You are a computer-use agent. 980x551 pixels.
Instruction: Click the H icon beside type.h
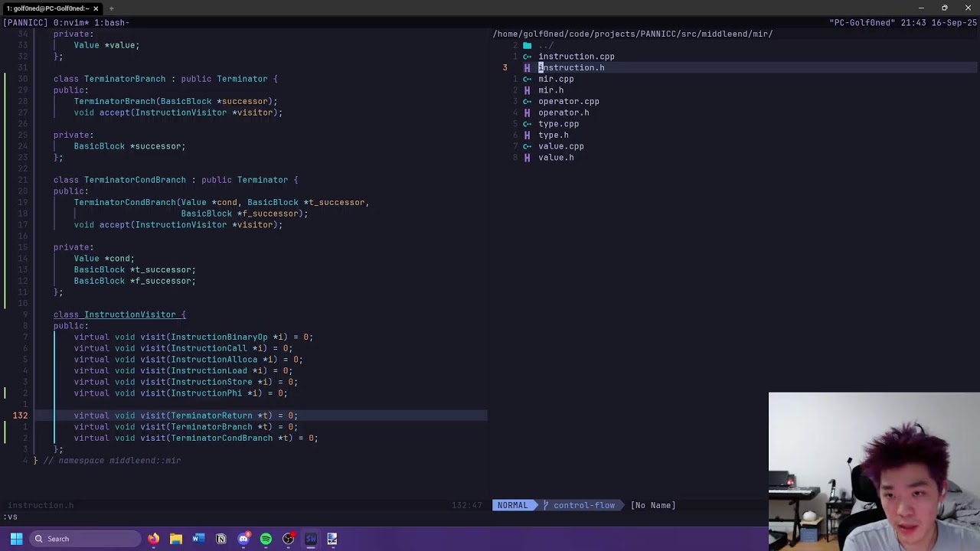pos(527,135)
